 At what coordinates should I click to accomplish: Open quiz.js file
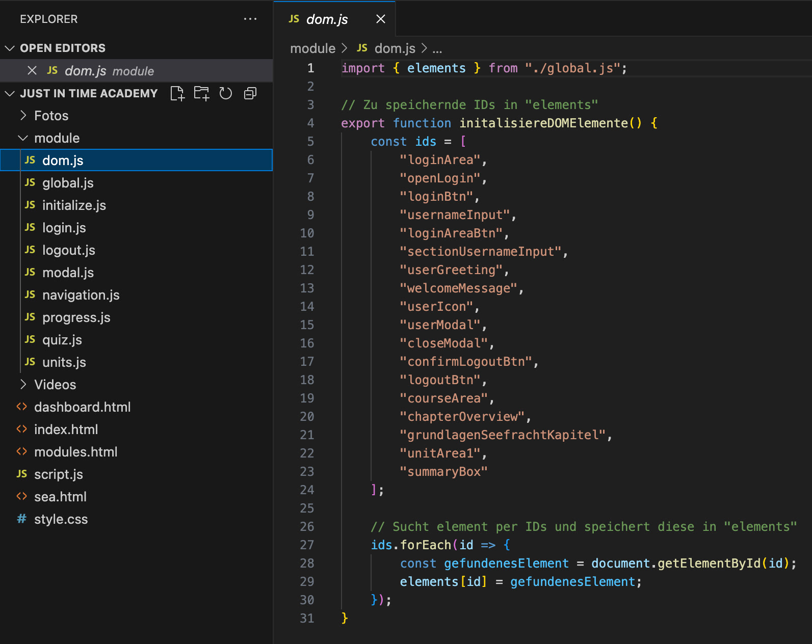137,340
